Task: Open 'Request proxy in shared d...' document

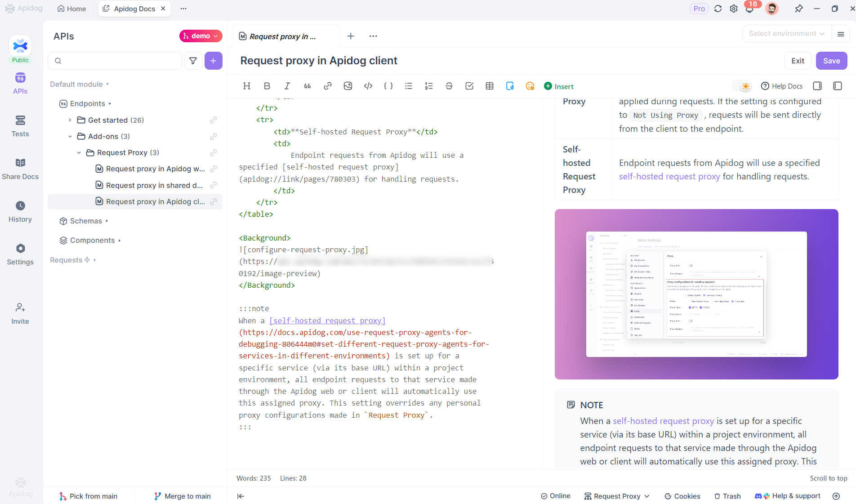Action: pyautogui.click(x=154, y=185)
